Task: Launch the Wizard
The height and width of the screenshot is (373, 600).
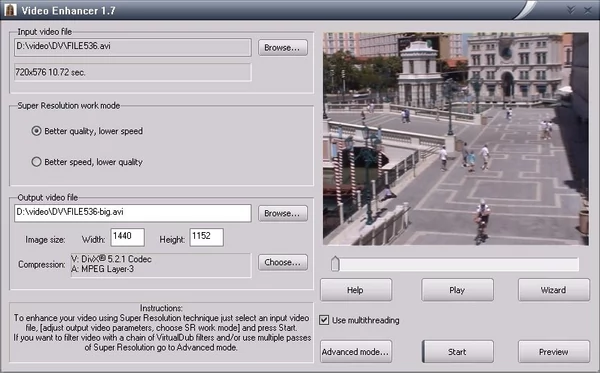Action: tap(554, 290)
